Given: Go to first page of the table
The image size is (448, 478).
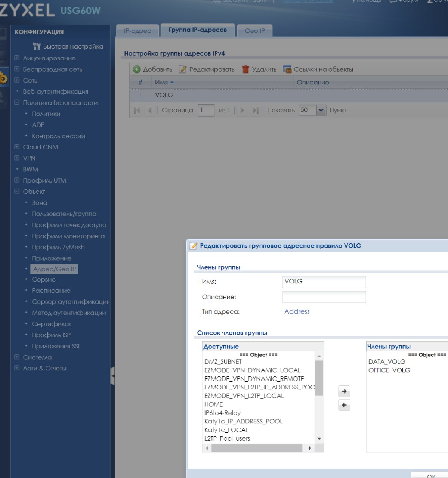Looking at the screenshot, I should click(137, 110).
